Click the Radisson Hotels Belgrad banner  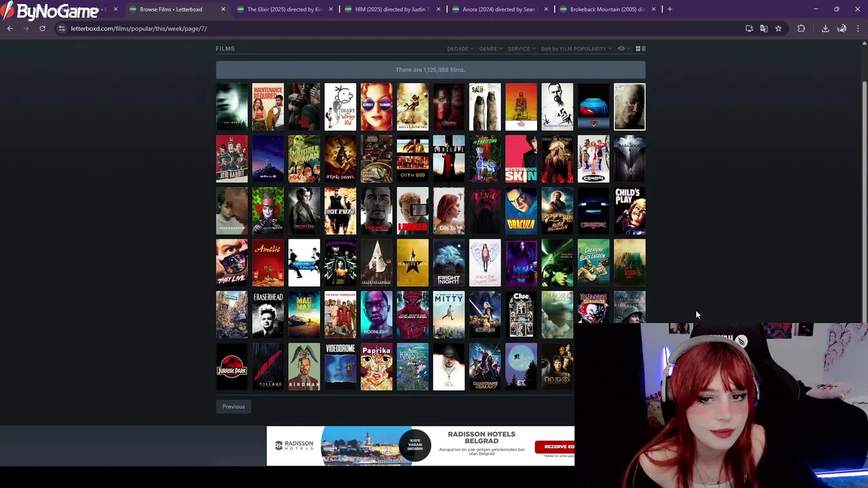pyautogui.click(x=420, y=446)
